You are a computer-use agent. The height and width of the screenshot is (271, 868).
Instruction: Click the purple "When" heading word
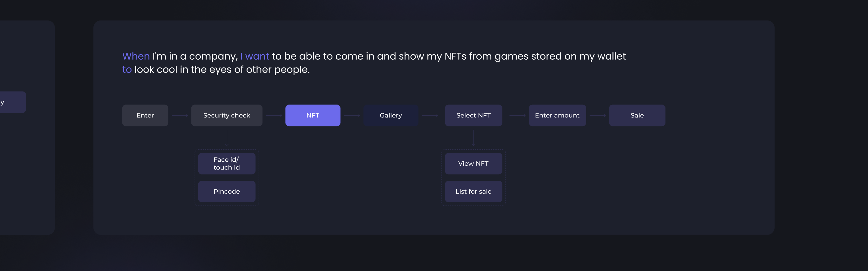coord(136,56)
